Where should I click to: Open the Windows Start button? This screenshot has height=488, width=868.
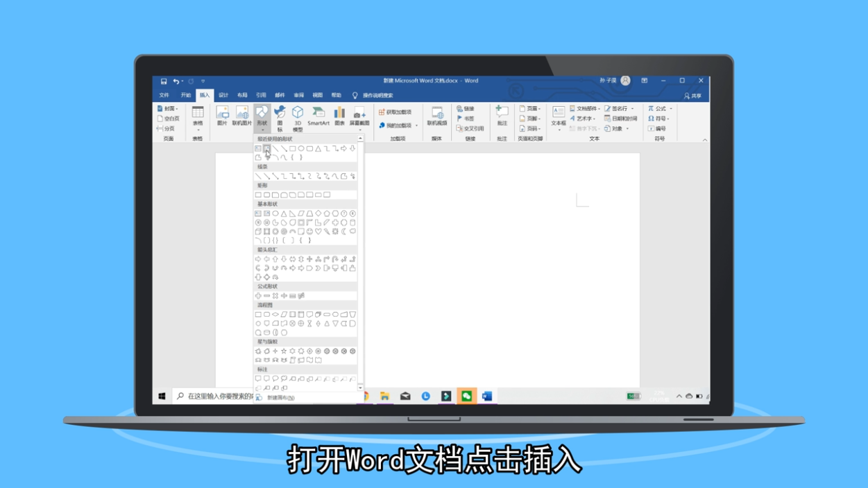pyautogui.click(x=162, y=396)
